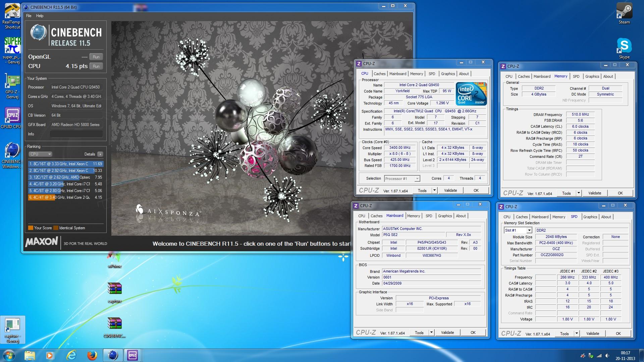This screenshot has width=644, height=362.
Task: Switch to Graphics tab in SPD CPU-Z window
Action: point(590,217)
